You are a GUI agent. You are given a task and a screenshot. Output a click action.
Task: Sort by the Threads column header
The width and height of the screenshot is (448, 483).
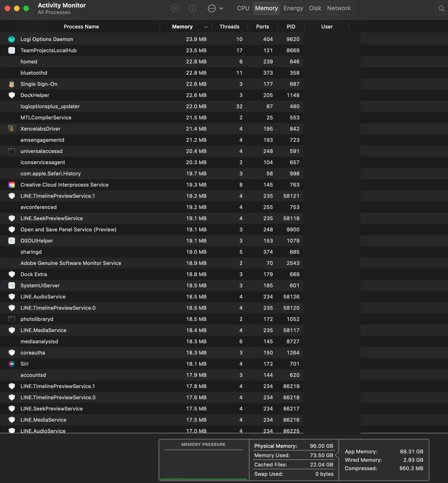point(229,27)
